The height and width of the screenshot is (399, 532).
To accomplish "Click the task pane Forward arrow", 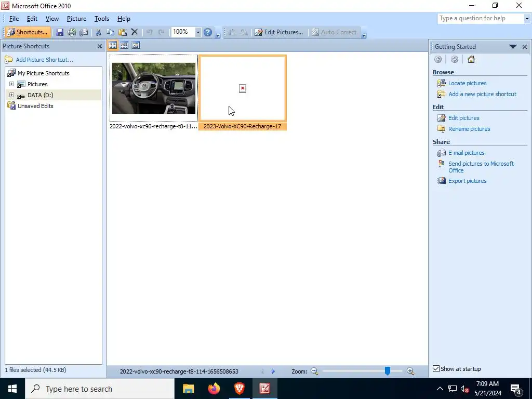I will click(x=454, y=59).
